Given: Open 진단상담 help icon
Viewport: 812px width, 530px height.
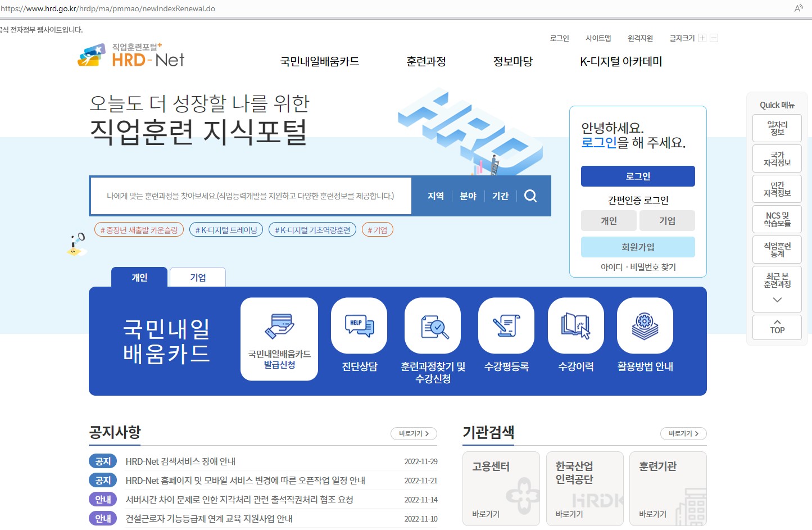Looking at the screenshot, I should 359,326.
